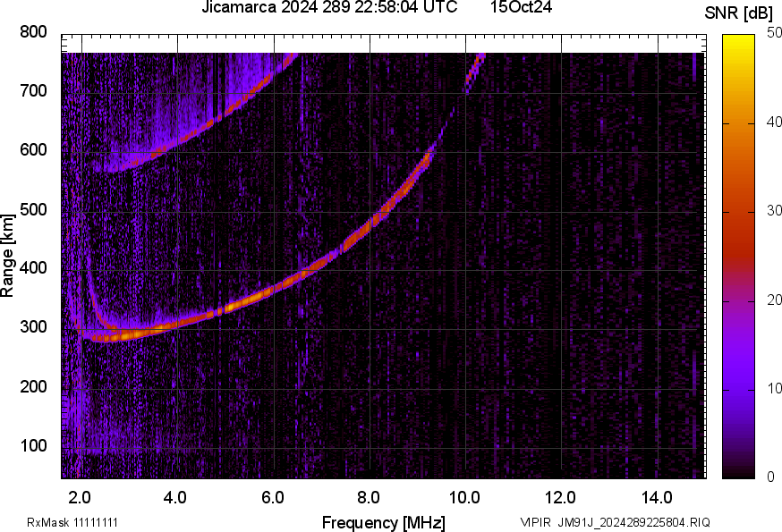
Task: Click the '10.0' frequency tick label
Action: coord(464,498)
